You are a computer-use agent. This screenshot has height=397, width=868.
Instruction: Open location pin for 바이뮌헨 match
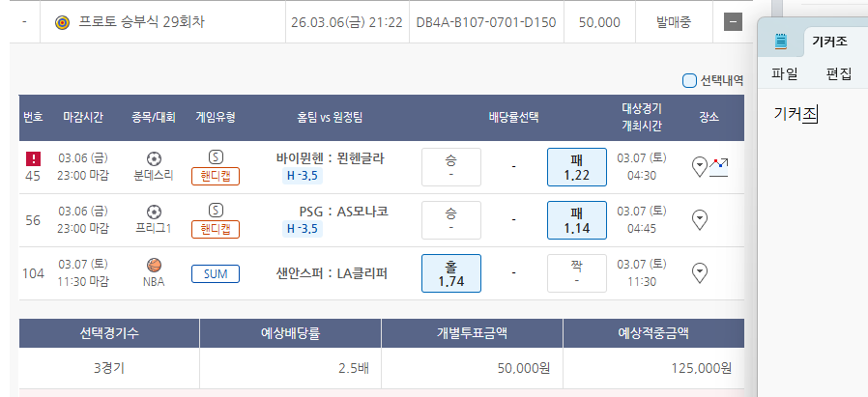(700, 166)
